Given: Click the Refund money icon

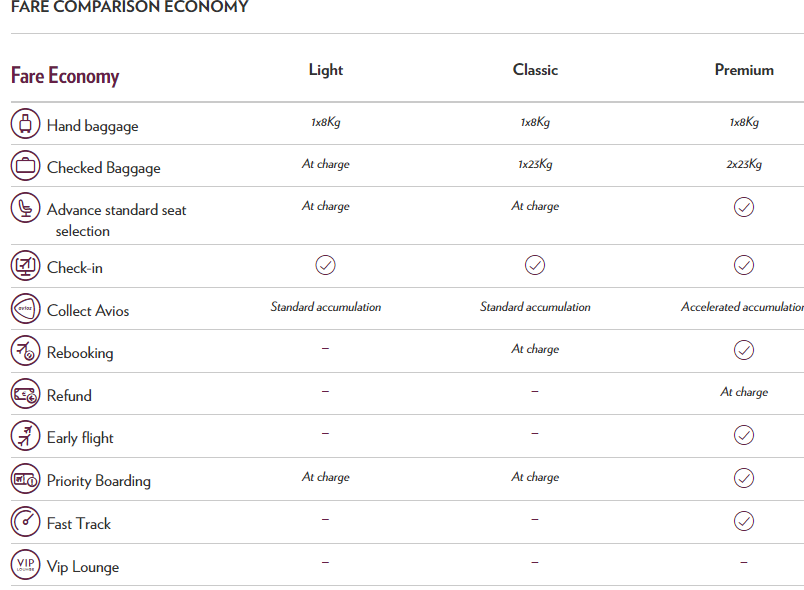Looking at the screenshot, I should click(x=25, y=394).
